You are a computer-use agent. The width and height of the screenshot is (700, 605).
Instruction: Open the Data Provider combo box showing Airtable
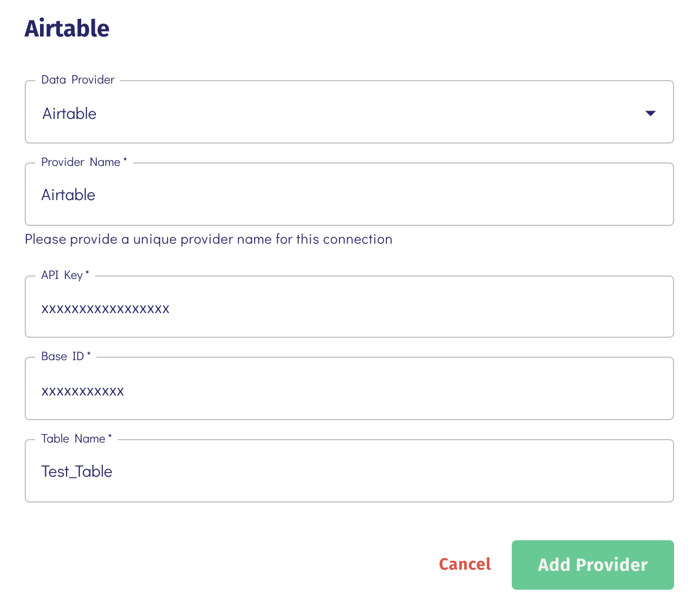pos(349,112)
